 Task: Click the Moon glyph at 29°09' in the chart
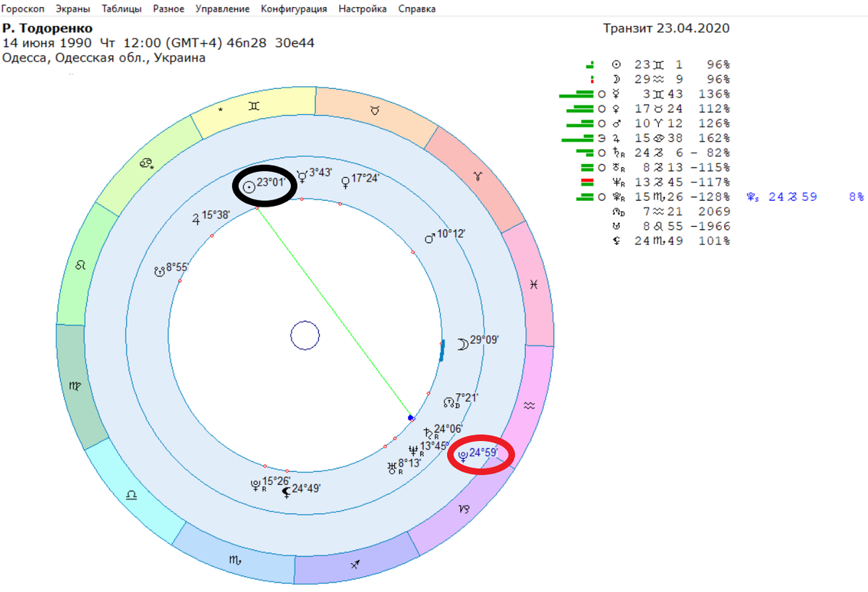462,344
